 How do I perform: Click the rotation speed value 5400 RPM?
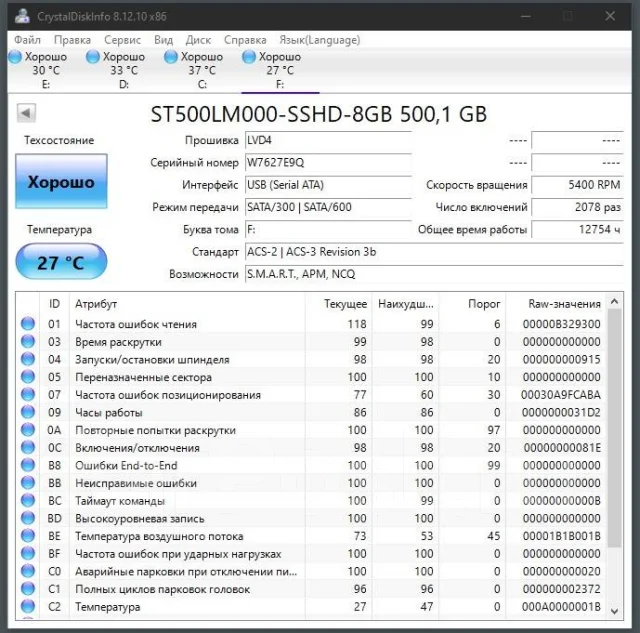[578, 185]
